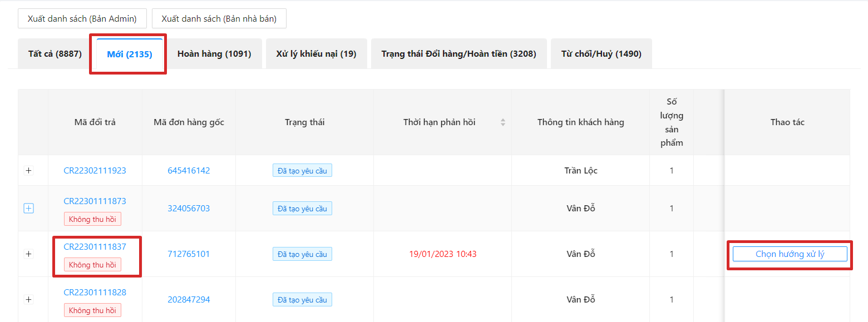Show the Từ chối/Huỷ (1490) tab
The width and height of the screenshot is (868, 322).
[x=601, y=54]
